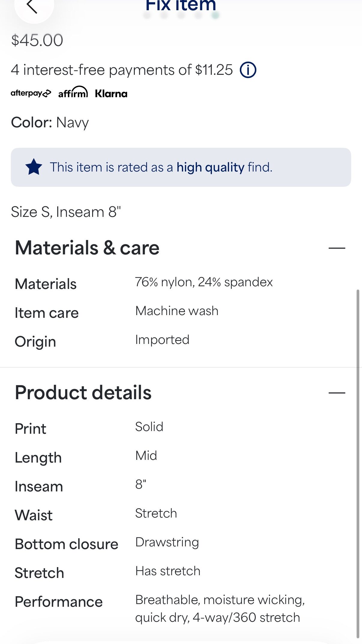Image resolution: width=362 pixels, height=644 pixels.
Task: Tap the 4 interest-free payments text
Action: (122, 70)
